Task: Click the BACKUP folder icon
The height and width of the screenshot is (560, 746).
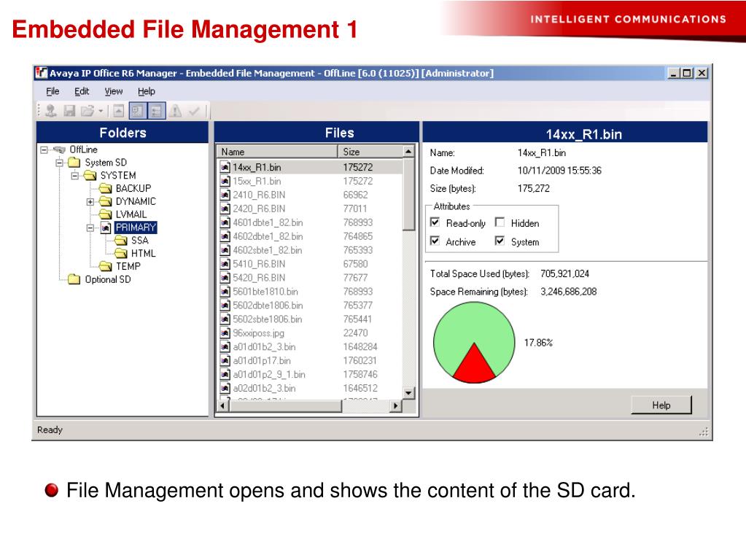Action: (105, 188)
